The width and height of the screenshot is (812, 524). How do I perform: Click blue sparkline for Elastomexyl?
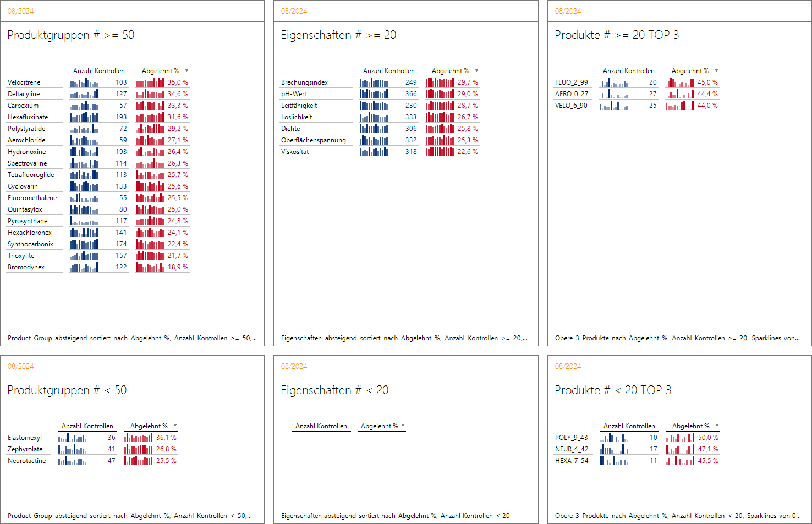(x=72, y=438)
